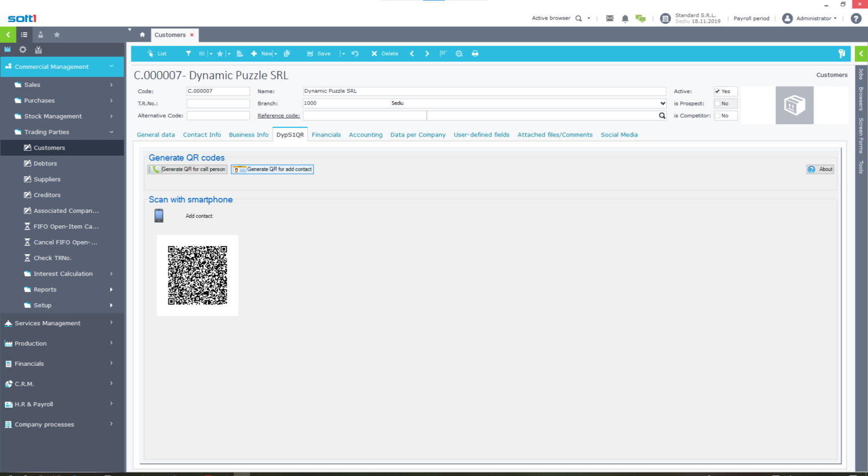Image resolution: width=868 pixels, height=476 pixels.
Task: Tick the is Competitor checkbox
Action: point(718,116)
